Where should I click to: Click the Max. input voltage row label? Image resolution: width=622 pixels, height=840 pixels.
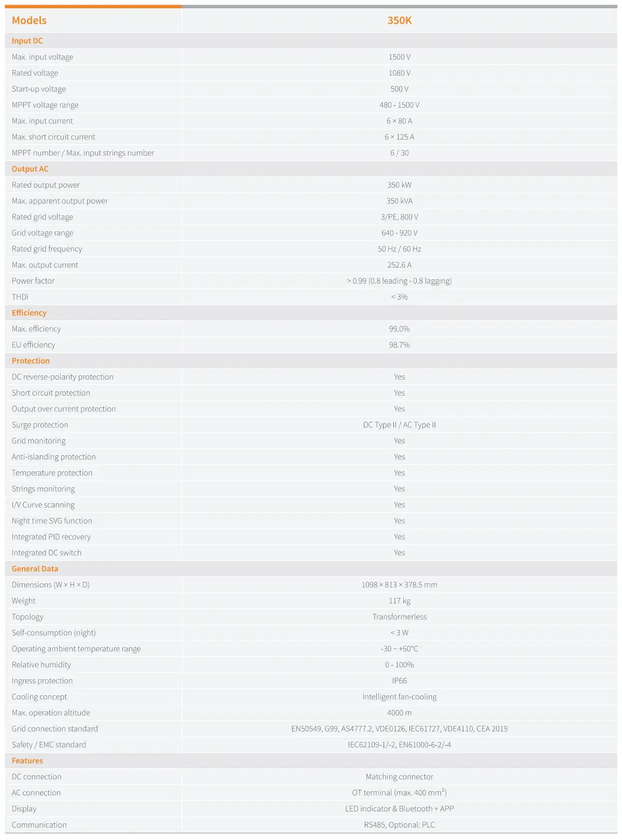tap(43, 57)
